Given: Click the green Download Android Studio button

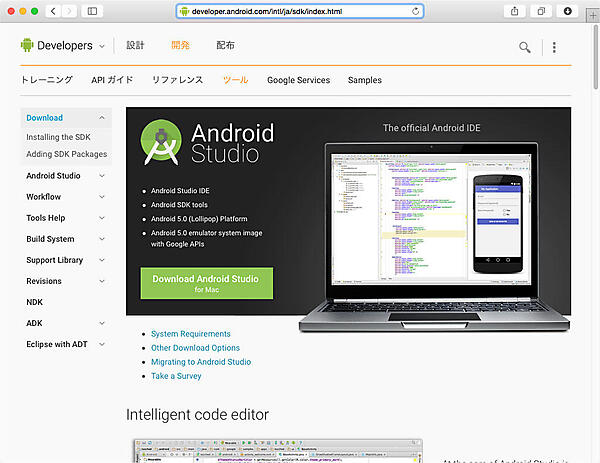Looking at the screenshot, I should click(206, 283).
